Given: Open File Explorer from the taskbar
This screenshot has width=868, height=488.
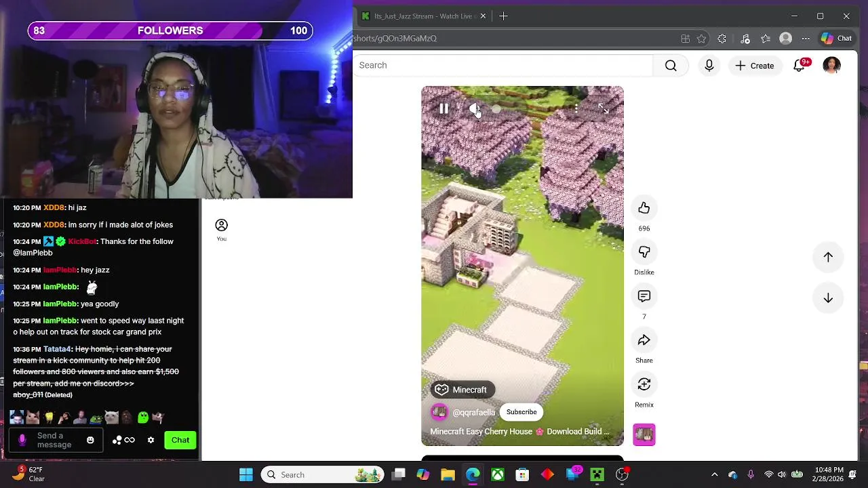Looking at the screenshot, I should (x=448, y=474).
